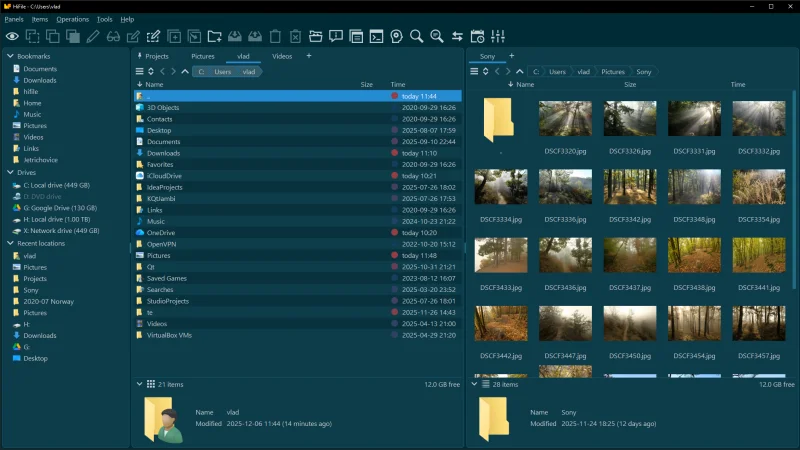Image resolution: width=800 pixels, height=450 pixels.
Task: Open settings via the sliders icon
Action: [x=497, y=36]
